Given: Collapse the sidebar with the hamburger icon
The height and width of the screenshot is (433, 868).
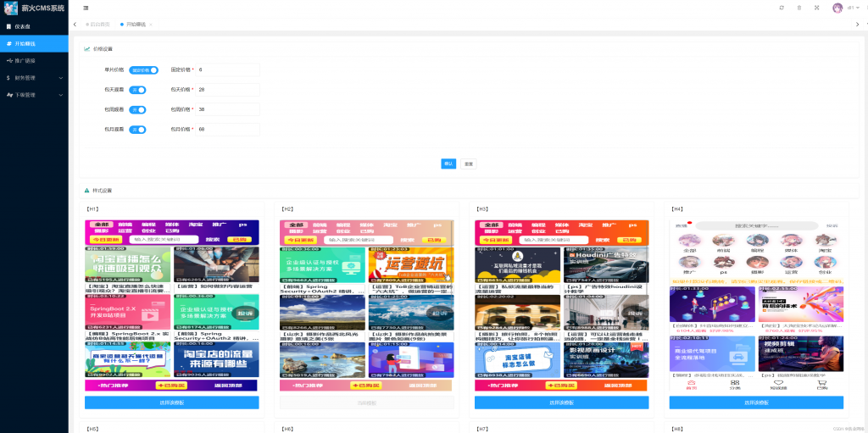Looking at the screenshot, I should (86, 8).
